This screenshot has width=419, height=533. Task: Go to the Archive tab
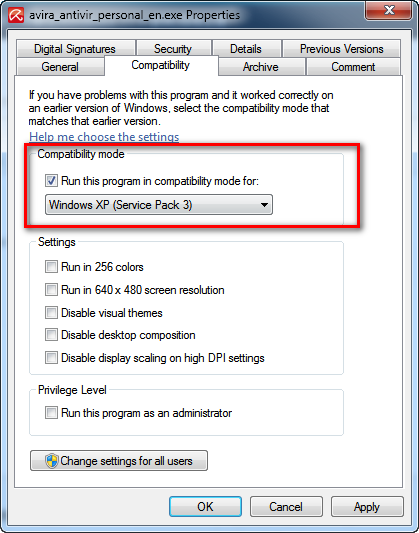pyautogui.click(x=261, y=67)
